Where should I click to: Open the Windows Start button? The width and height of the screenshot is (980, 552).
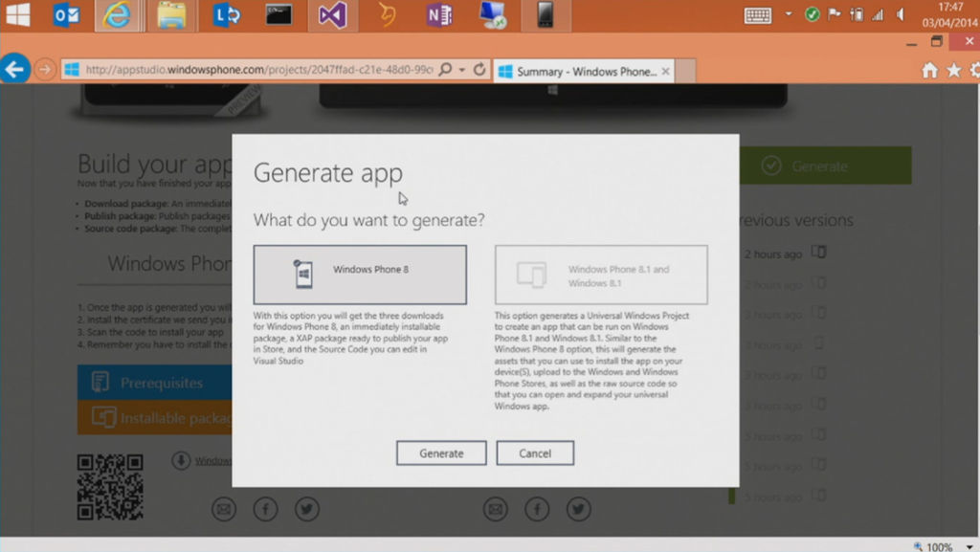(x=18, y=14)
